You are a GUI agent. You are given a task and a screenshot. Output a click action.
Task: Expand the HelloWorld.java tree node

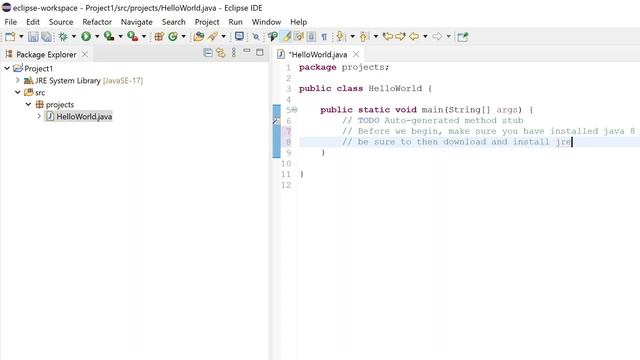pyautogui.click(x=39, y=116)
